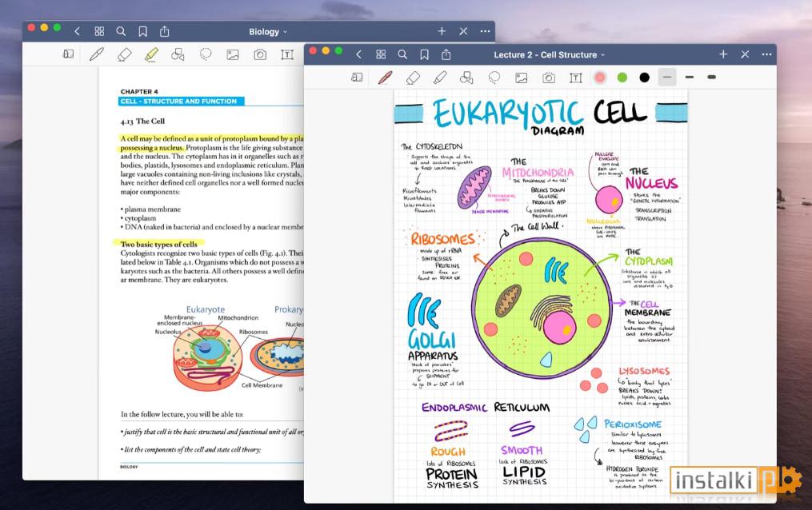
Task: Click the 'PEROXISOME' handwritten heading
Action: point(633,424)
